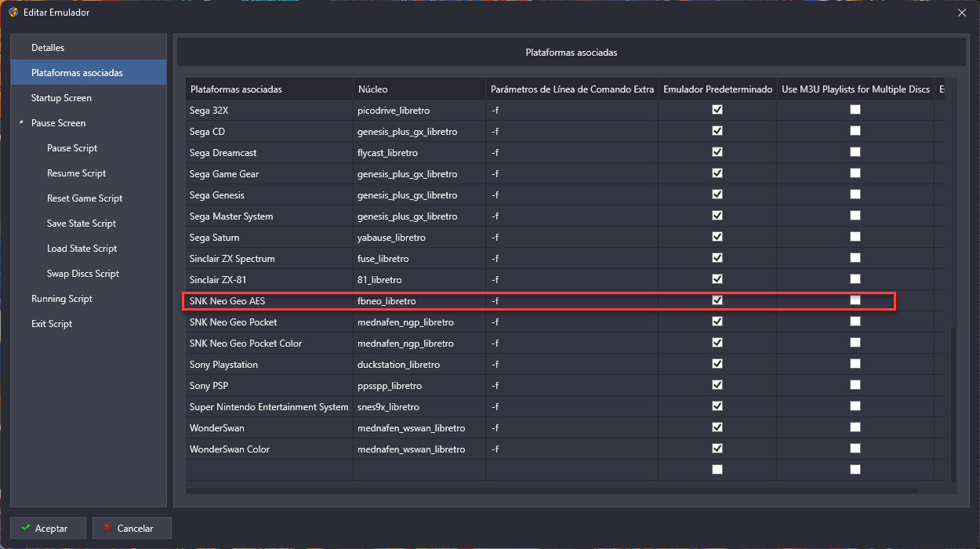Enable M3U playlists for Sega Dreamcast
Screen dimensions: 980x549
point(855,152)
